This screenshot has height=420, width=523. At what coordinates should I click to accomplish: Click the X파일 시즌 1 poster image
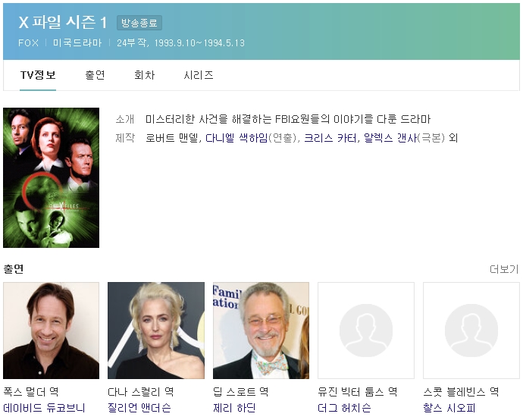click(x=51, y=177)
